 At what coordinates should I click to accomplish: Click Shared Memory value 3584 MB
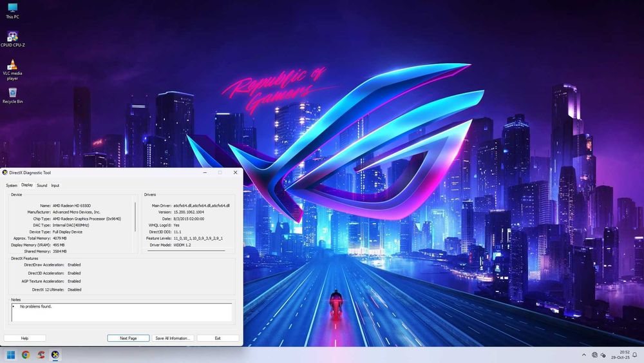pos(59,251)
